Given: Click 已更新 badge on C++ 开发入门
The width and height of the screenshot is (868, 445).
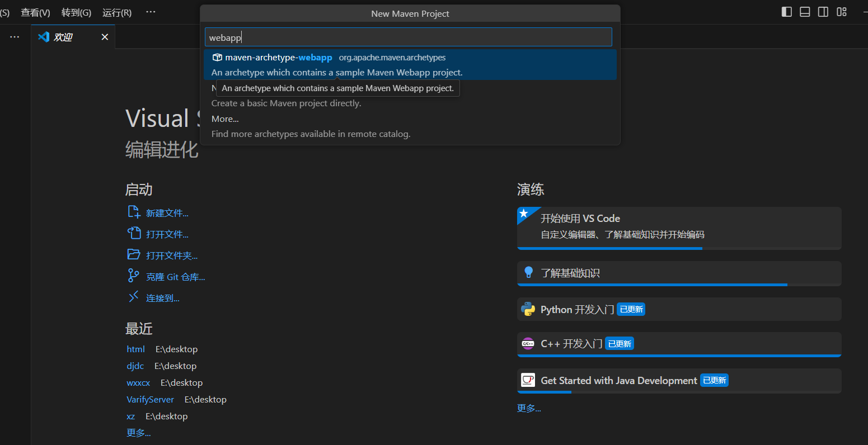Looking at the screenshot, I should pyautogui.click(x=620, y=344).
